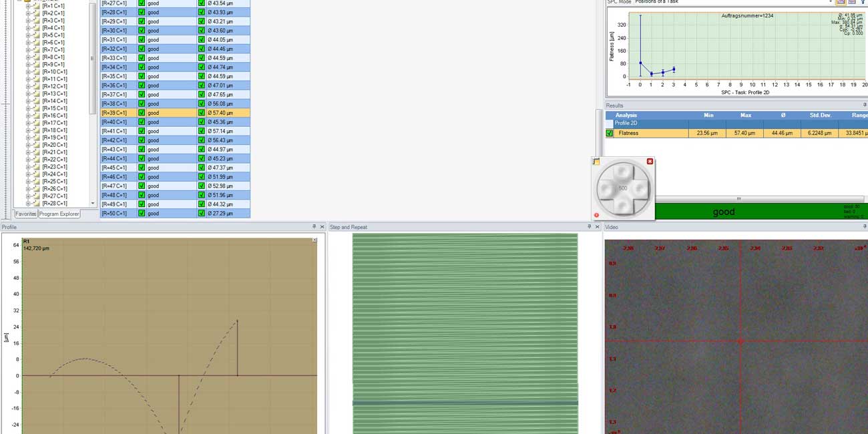Viewport: 868px width, 434px height.
Task: Switch to the Favorites tab
Action: [x=26, y=214]
